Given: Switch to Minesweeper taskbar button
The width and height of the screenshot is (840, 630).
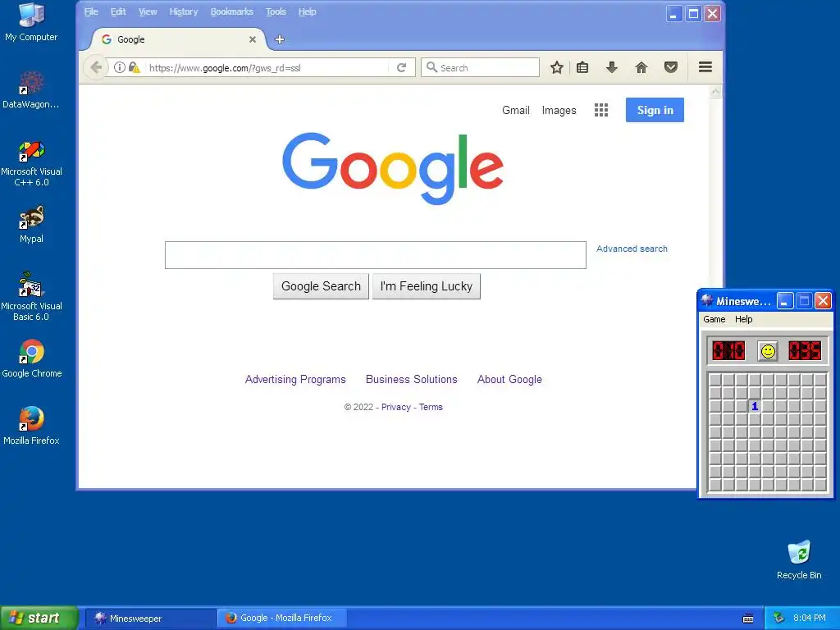Looking at the screenshot, I should (151, 619).
